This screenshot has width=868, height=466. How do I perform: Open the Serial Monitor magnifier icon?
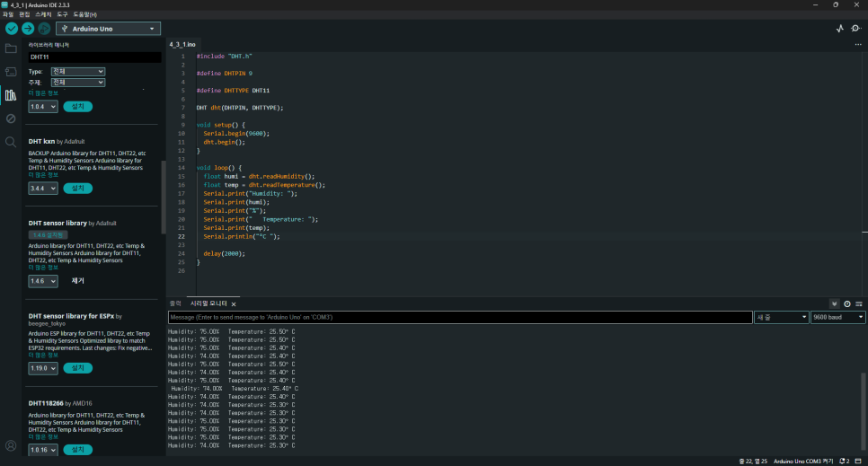click(855, 28)
